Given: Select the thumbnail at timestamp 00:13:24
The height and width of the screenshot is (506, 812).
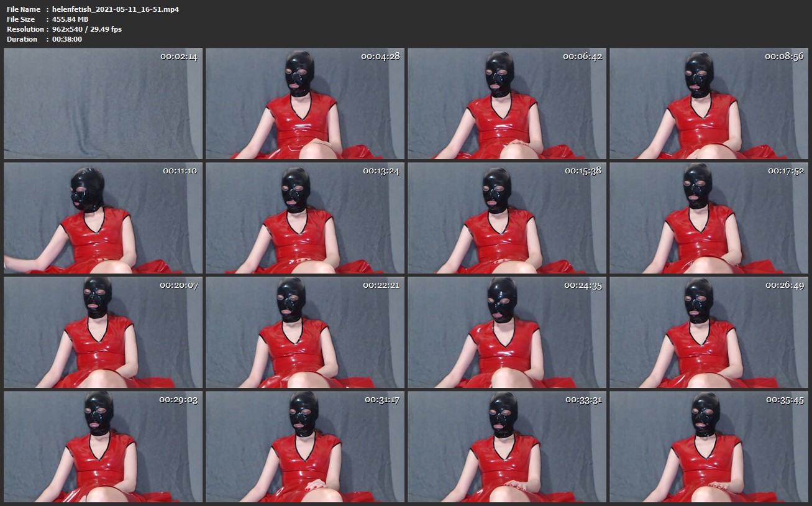Looking at the screenshot, I should coord(305,218).
